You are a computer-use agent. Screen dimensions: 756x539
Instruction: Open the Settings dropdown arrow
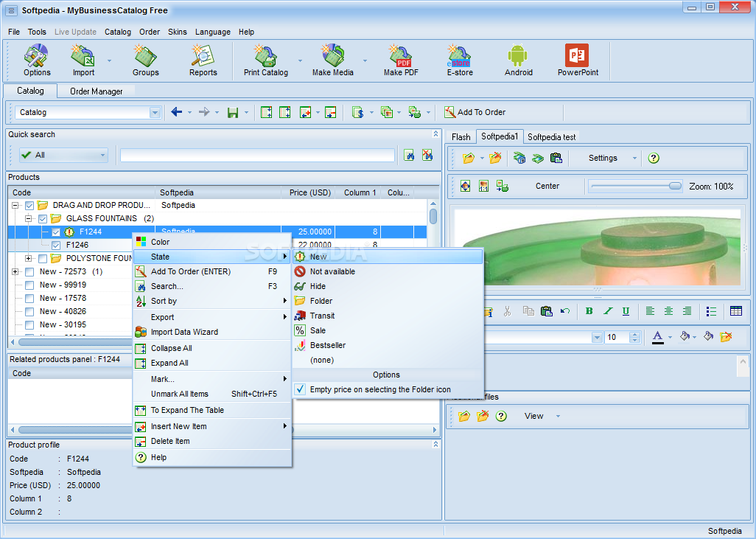(x=634, y=159)
